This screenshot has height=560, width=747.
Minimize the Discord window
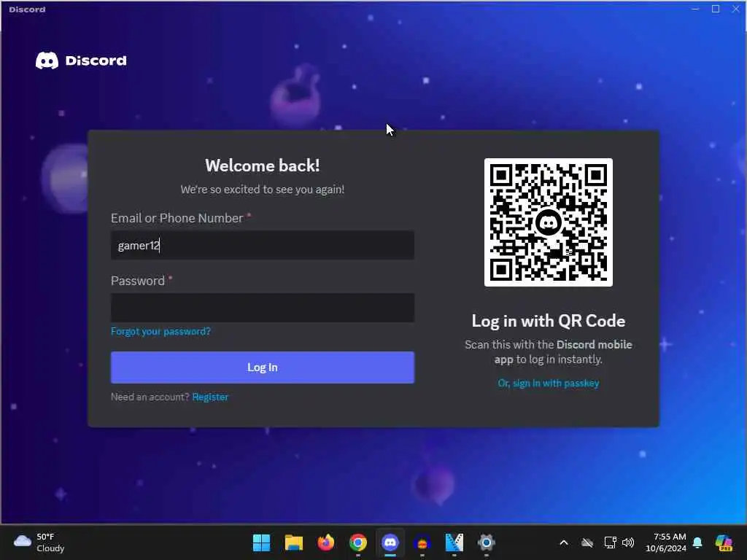pos(695,9)
